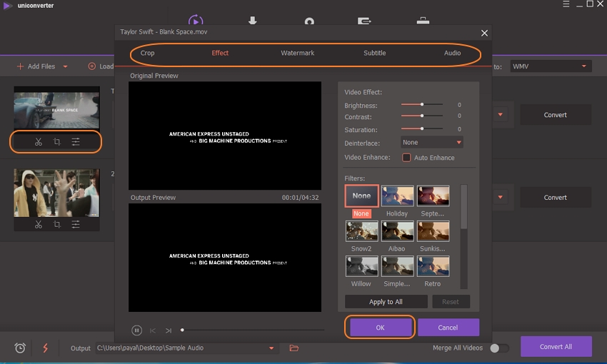Open effect settings icon under Blank Space video
The width and height of the screenshot is (607, 364).
point(76,142)
